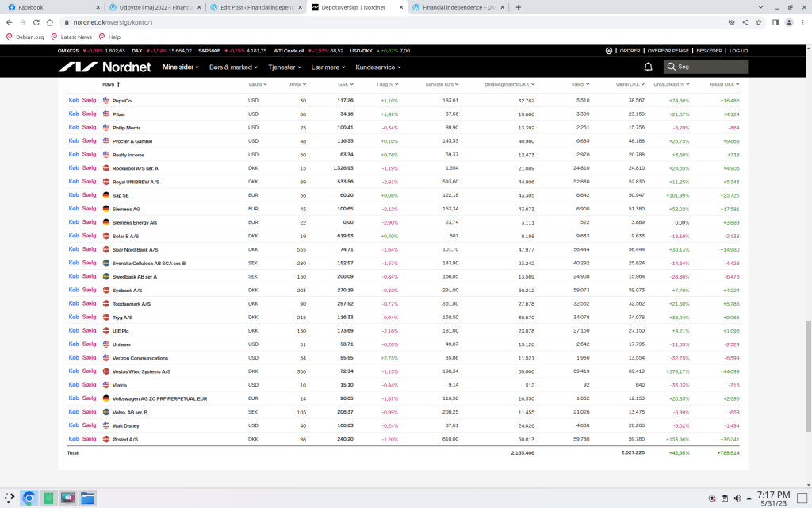
Task: Open the file manager from the taskbar
Action: 88,498
